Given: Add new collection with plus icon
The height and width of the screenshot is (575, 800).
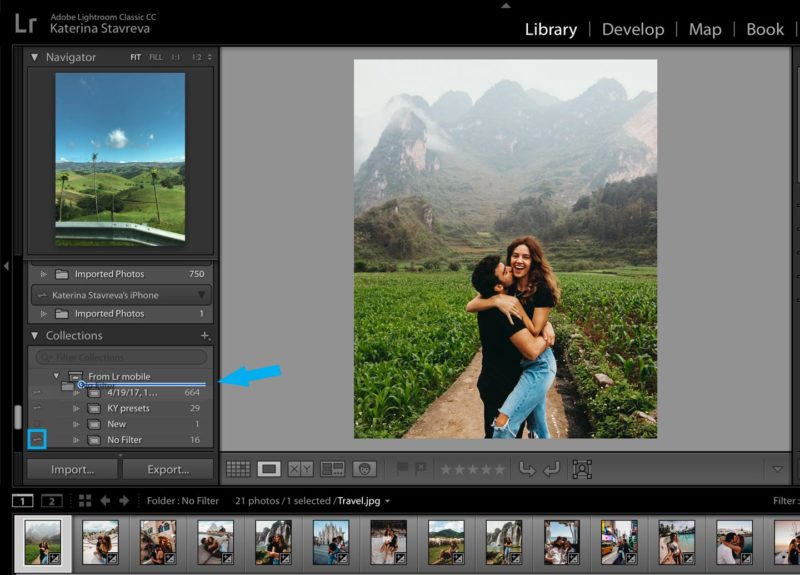Looking at the screenshot, I should coord(205,336).
